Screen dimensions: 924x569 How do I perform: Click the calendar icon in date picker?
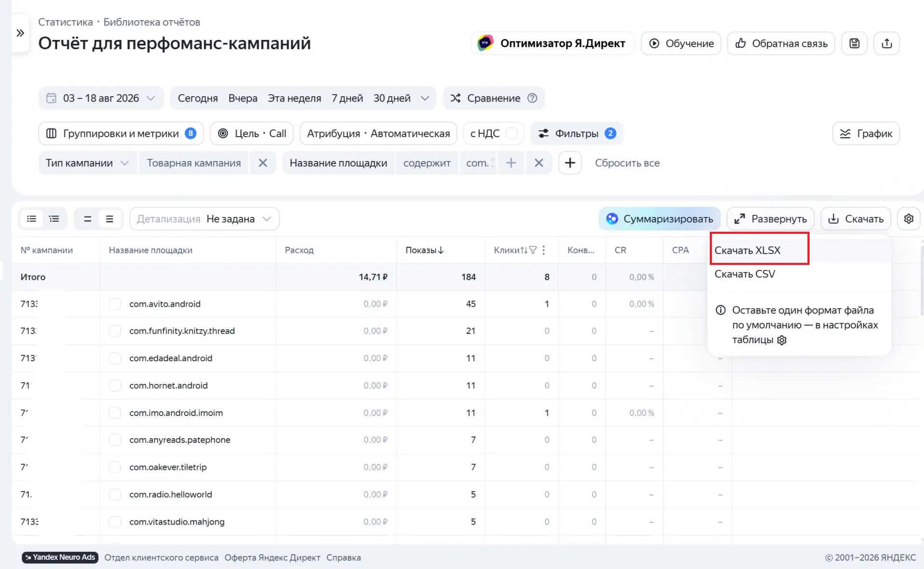51,98
